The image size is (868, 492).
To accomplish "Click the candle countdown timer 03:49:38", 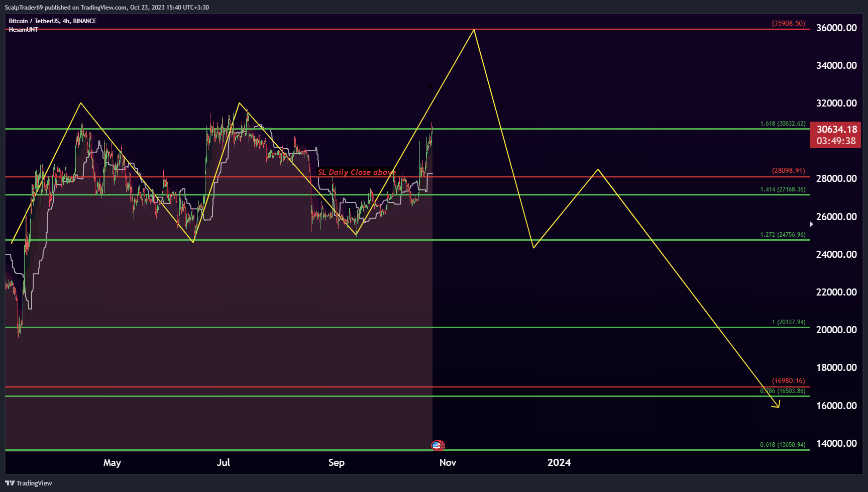I will click(x=836, y=141).
